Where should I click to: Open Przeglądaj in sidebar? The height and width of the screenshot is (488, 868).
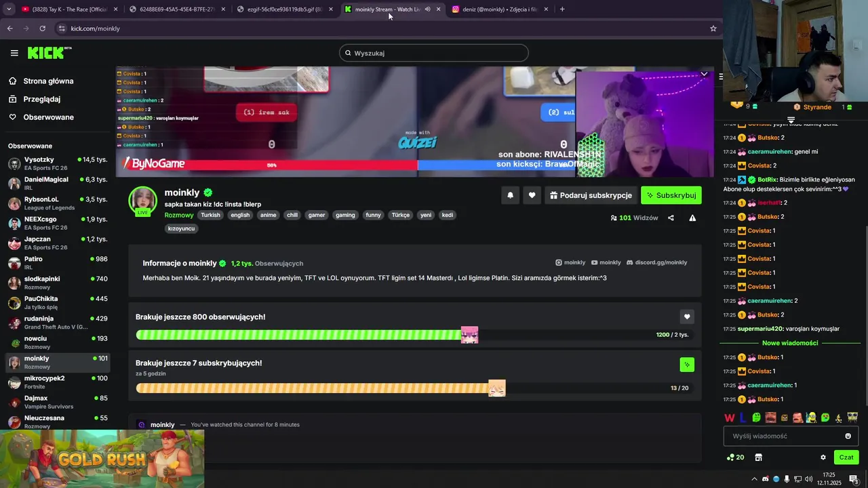pos(42,99)
